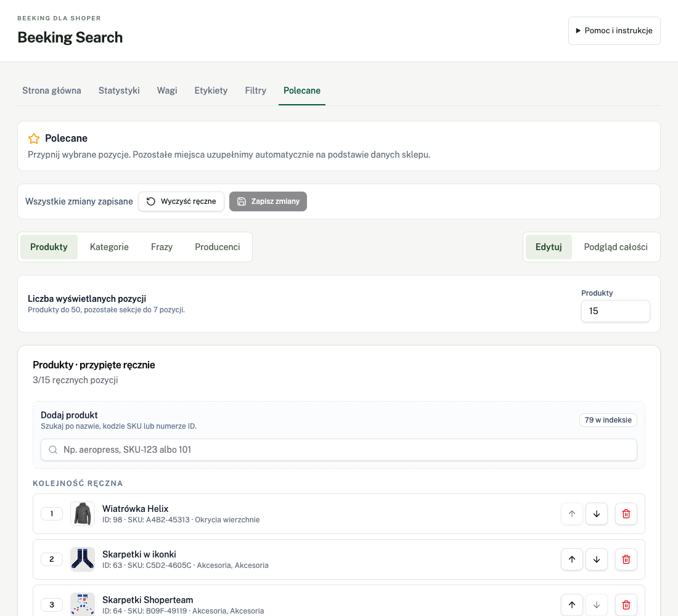678x616 pixels.
Task: Show the Producenci section
Action: coord(217,247)
